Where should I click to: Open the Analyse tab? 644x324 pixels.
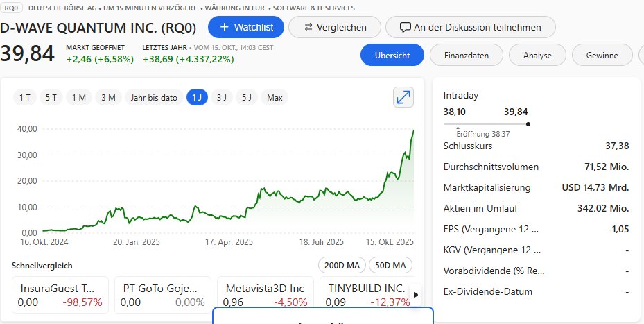[x=537, y=55]
